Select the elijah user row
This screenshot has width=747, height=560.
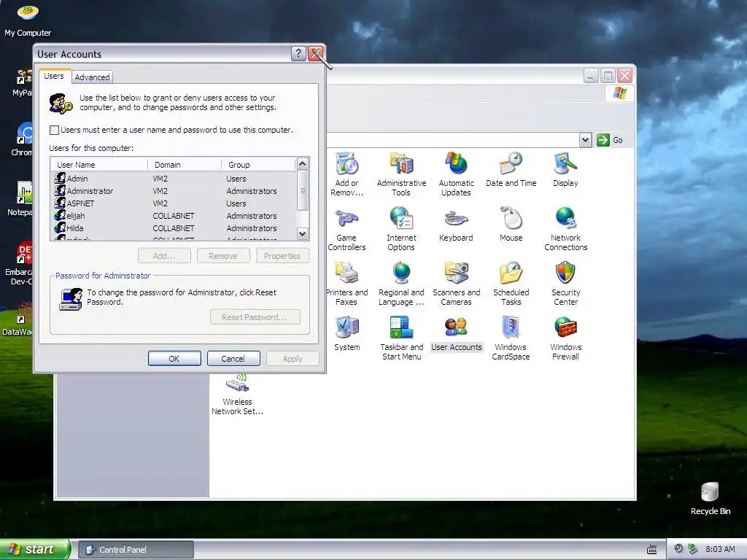coord(174,216)
